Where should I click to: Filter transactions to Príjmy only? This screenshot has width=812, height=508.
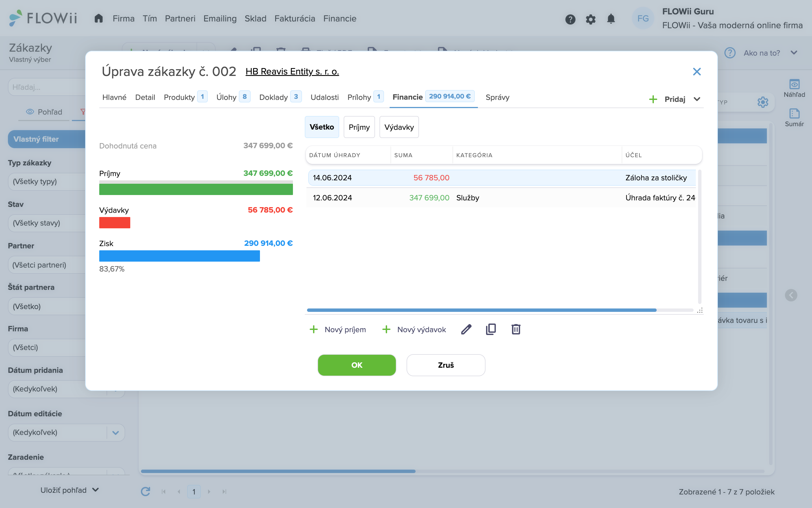pos(359,127)
